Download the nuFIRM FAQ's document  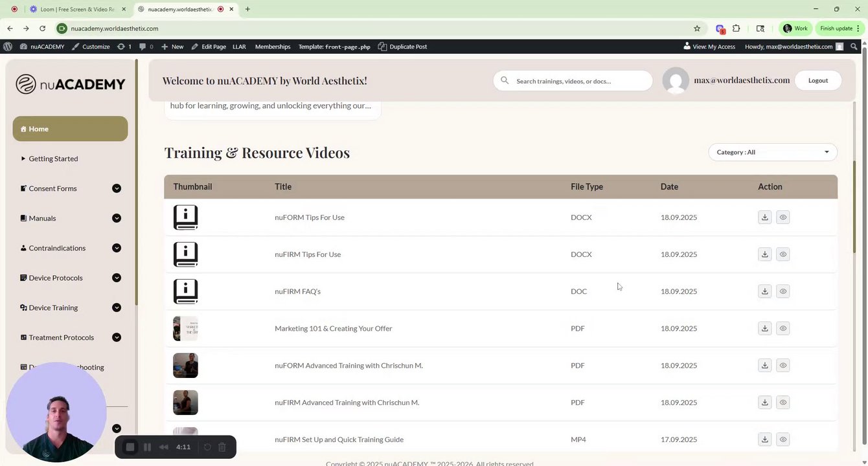764,291
